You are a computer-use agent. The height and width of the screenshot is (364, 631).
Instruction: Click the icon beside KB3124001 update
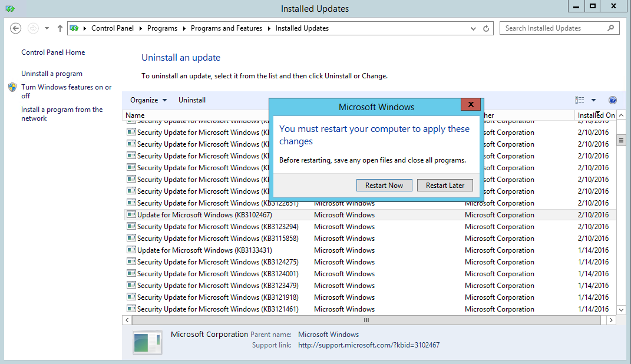pos(131,273)
